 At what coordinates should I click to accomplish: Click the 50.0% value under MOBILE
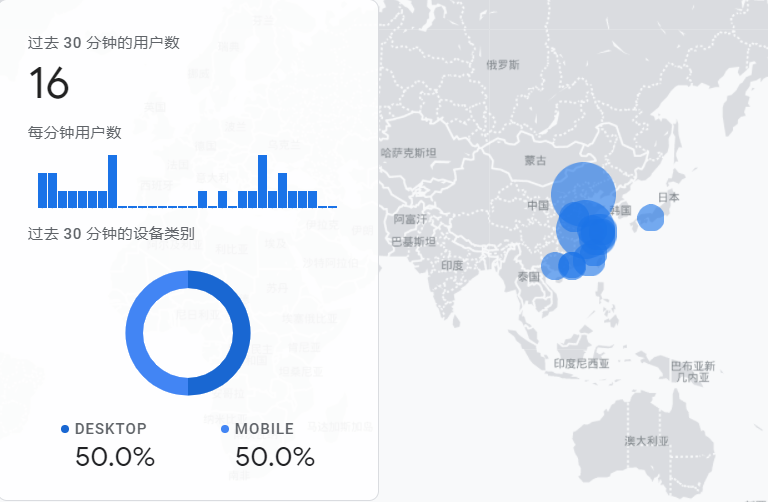pos(275,458)
